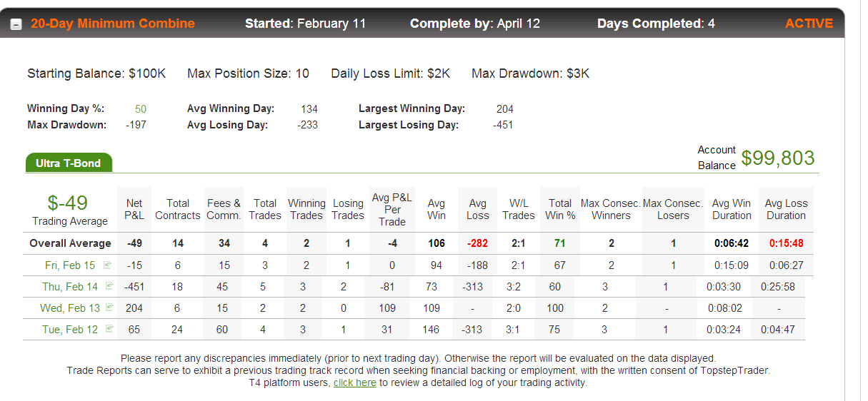Collapse the 20-Day Minimum Combine panel
Screen dimensions: 868x401
coord(16,24)
